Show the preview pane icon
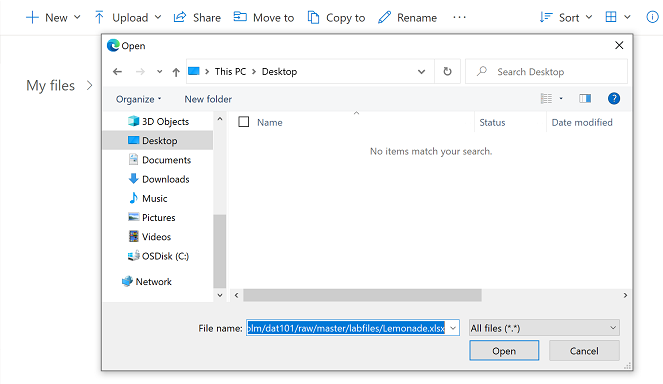Image resolution: width=663 pixels, height=384 pixels. point(585,99)
